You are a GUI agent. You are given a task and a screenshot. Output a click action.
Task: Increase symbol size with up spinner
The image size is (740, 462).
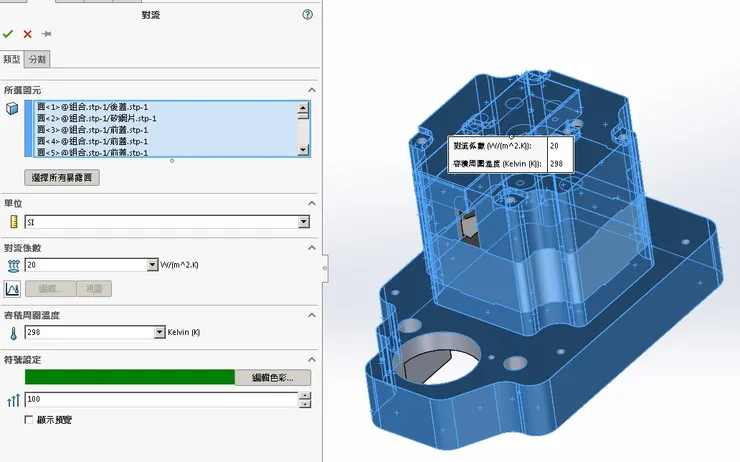tap(305, 395)
